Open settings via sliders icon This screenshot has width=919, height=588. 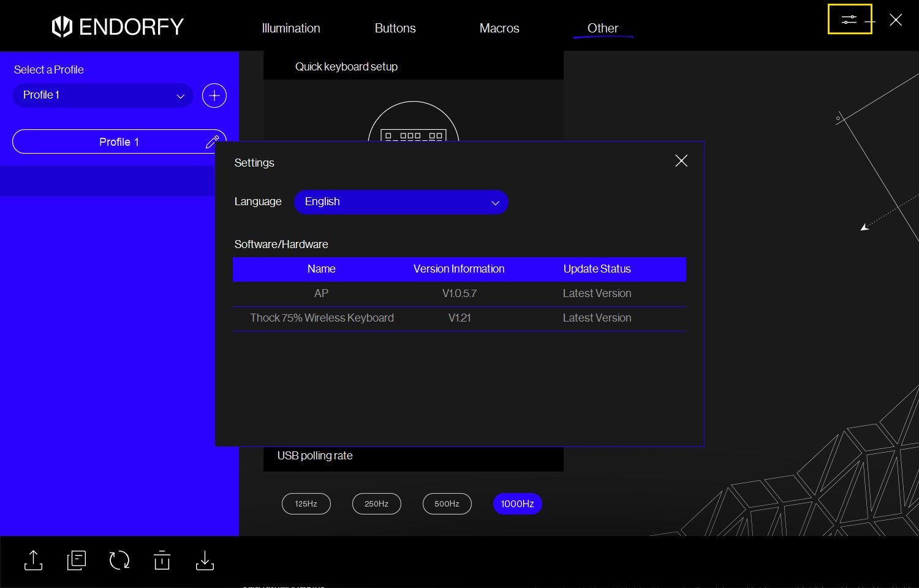coord(849,20)
